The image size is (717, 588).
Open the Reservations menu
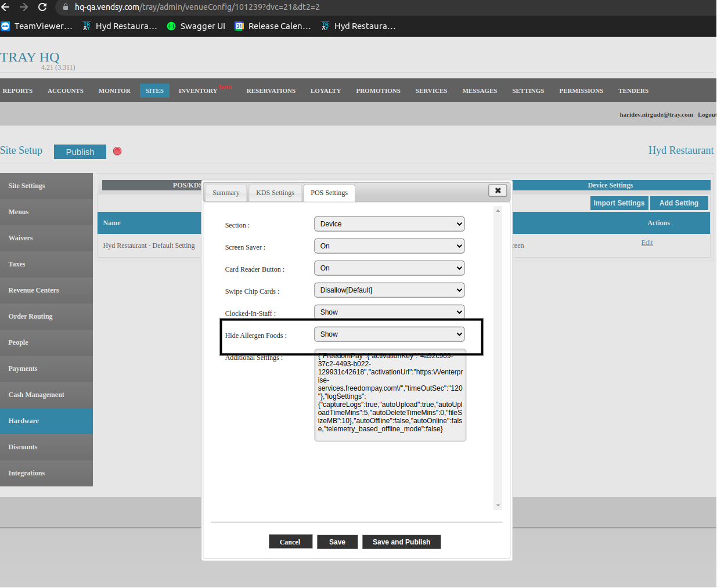[x=271, y=91]
